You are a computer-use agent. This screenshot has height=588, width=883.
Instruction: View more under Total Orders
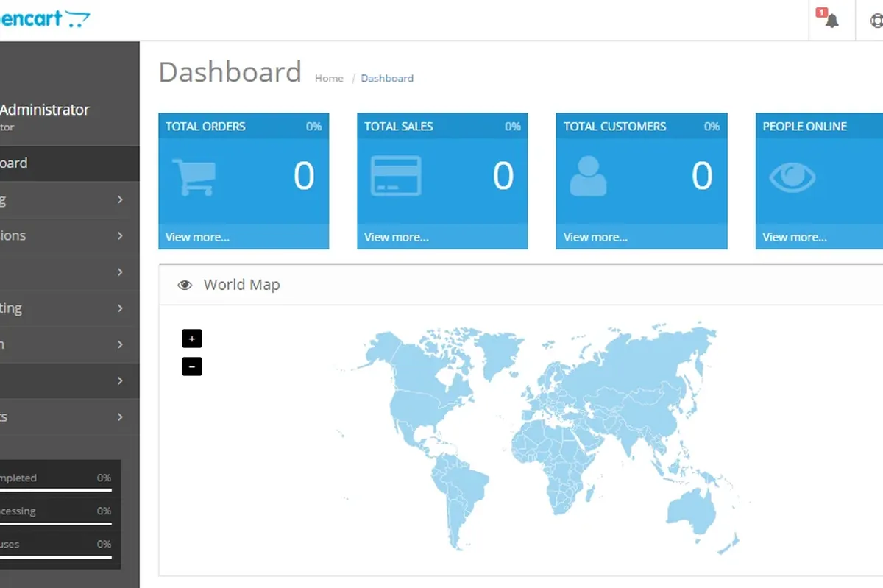197,237
